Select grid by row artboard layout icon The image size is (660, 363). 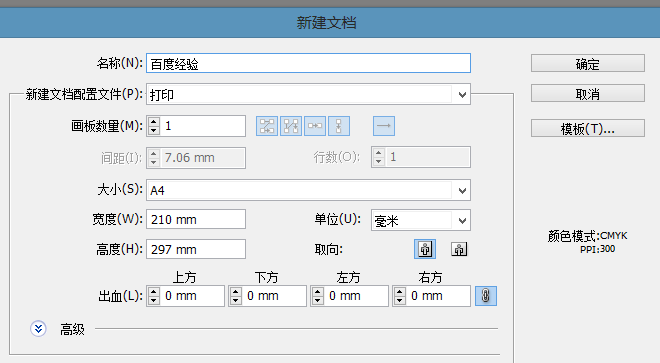pyautogui.click(x=267, y=126)
